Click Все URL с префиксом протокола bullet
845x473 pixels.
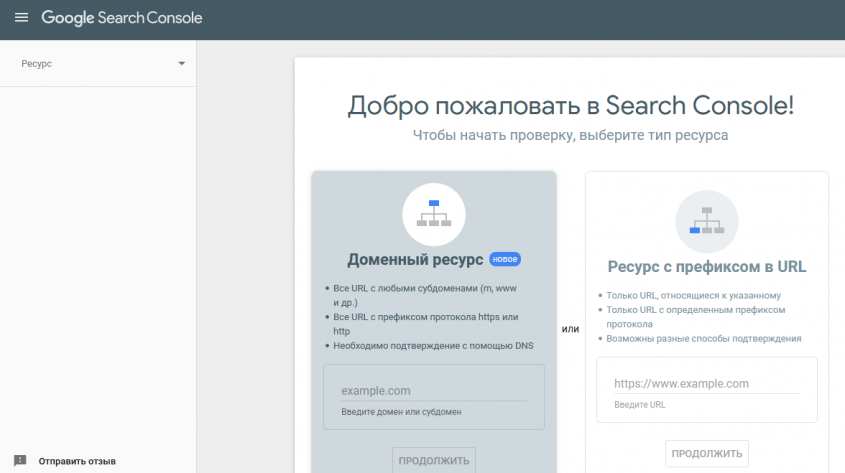[x=425, y=324]
